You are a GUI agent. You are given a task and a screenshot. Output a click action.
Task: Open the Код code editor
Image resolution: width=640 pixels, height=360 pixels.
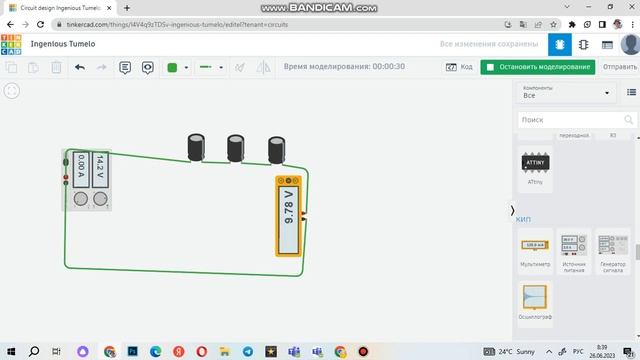459,67
